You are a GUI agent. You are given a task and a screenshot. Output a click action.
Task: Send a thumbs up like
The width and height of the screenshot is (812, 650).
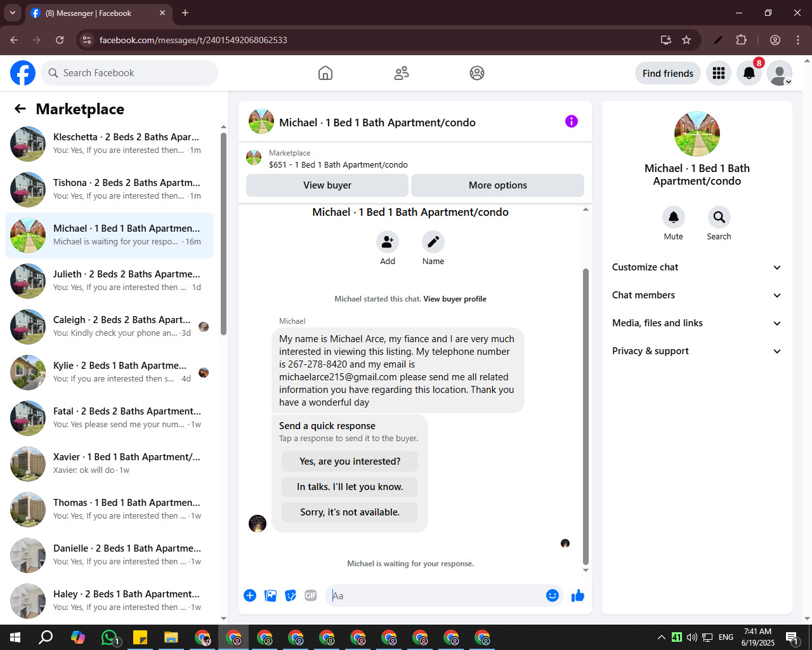click(578, 595)
